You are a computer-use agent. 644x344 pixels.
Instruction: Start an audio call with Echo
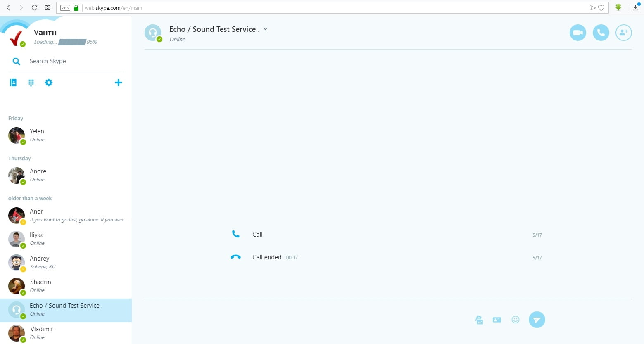tap(601, 33)
